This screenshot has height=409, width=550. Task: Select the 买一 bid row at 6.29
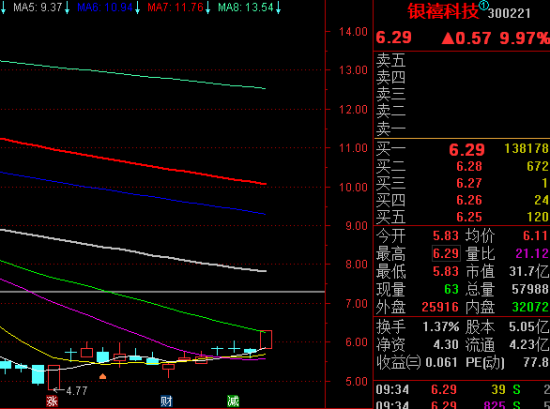pos(462,149)
